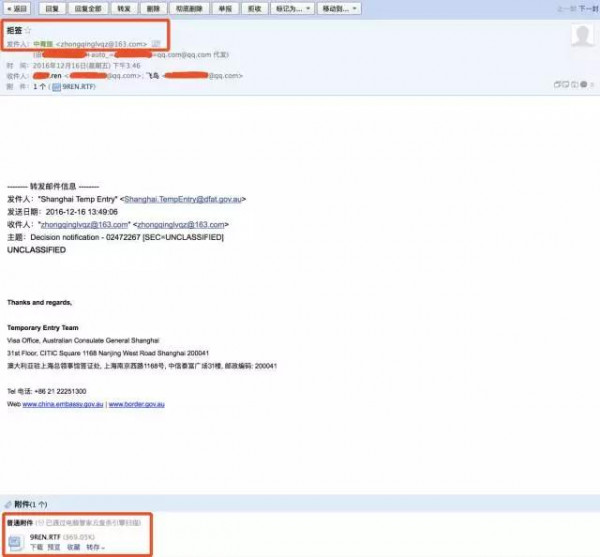Viewport: 600px width, 557px height.
Task: Go to the next mail with 下一封
Action: click(x=589, y=8)
